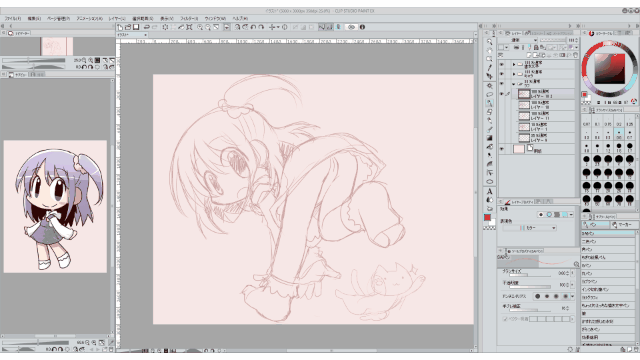Set the layer opacity slider in Layer panel
The width and height of the screenshot is (640, 360).
[x=553, y=40]
